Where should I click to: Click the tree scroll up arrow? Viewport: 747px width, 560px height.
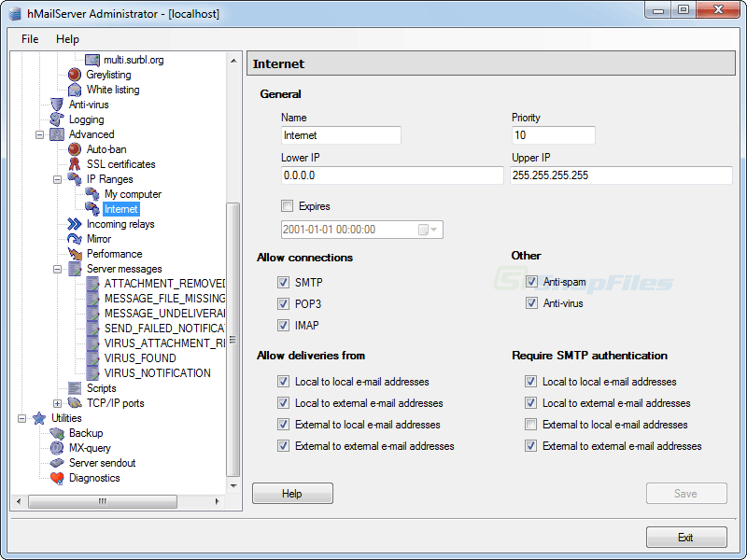click(x=233, y=61)
